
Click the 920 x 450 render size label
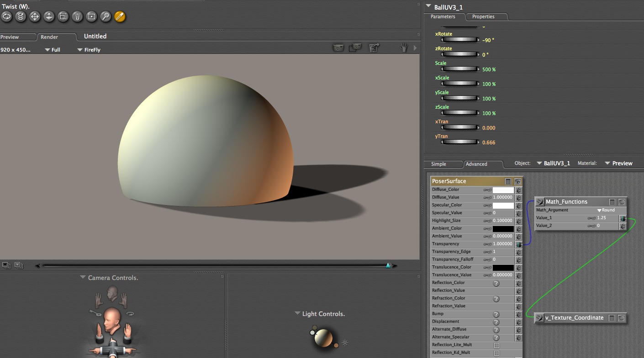tap(16, 50)
